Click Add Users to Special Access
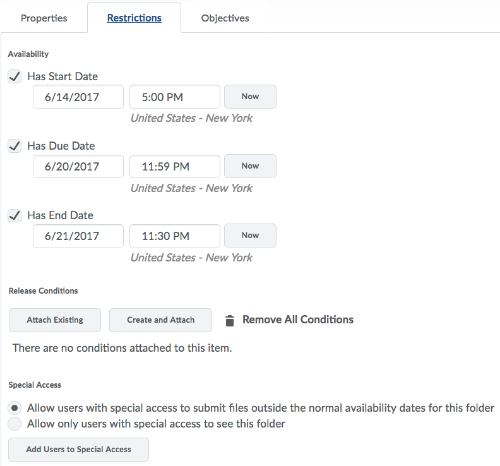 click(79, 449)
